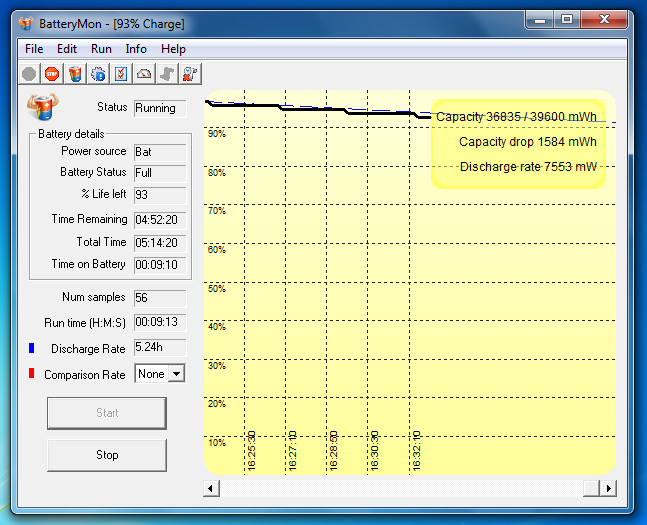
Task: Click the 50% axis label on chart
Action: [x=217, y=289]
